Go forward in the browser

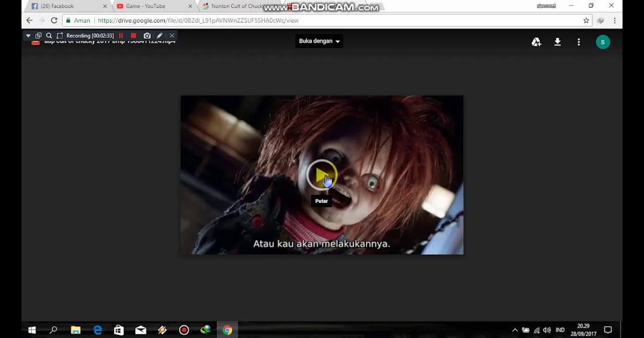pos(42,20)
